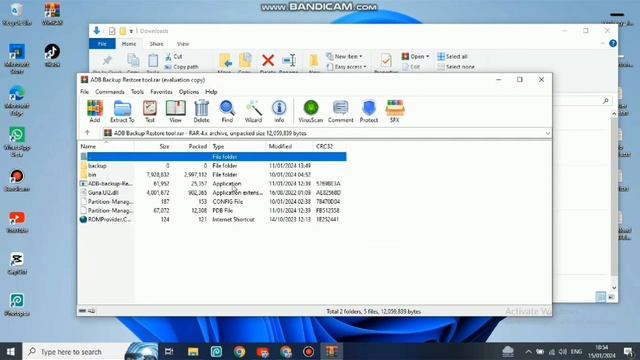Screen dimensions: 640x360
Task: Click Select all in Explorer ribbon
Action: click(452, 56)
